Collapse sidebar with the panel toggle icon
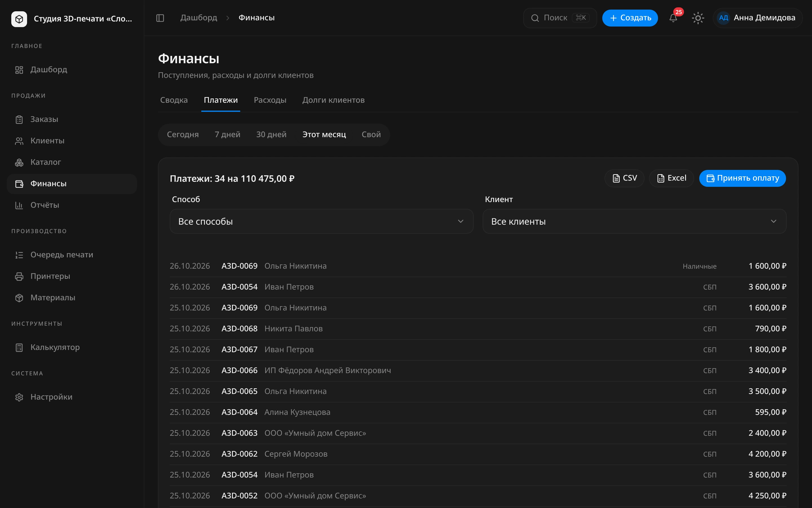The image size is (812, 508). [160, 18]
